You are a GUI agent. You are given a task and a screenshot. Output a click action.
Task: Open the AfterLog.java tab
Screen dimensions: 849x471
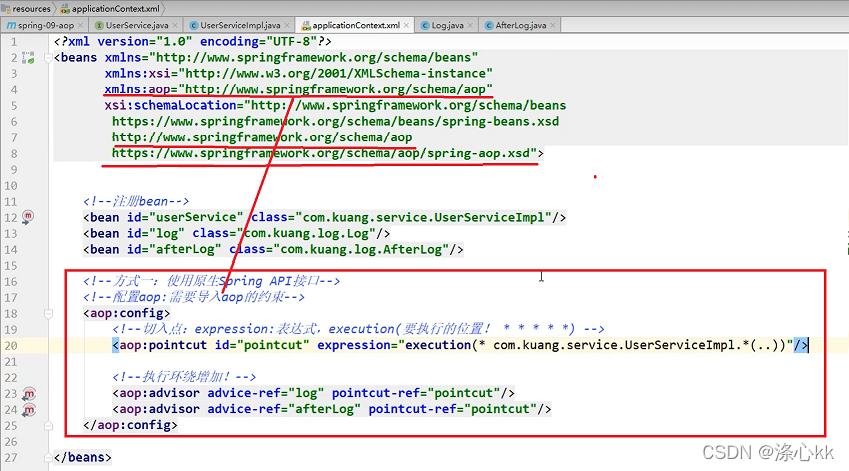tap(520, 25)
